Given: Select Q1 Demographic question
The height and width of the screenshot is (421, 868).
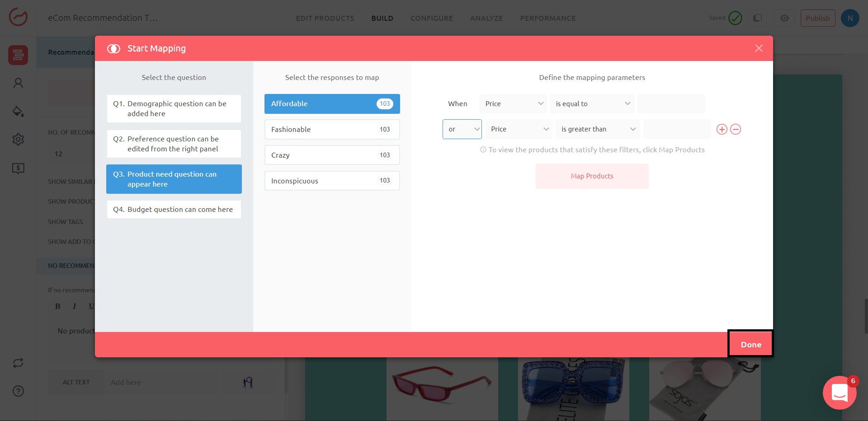Looking at the screenshot, I should coord(174,108).
